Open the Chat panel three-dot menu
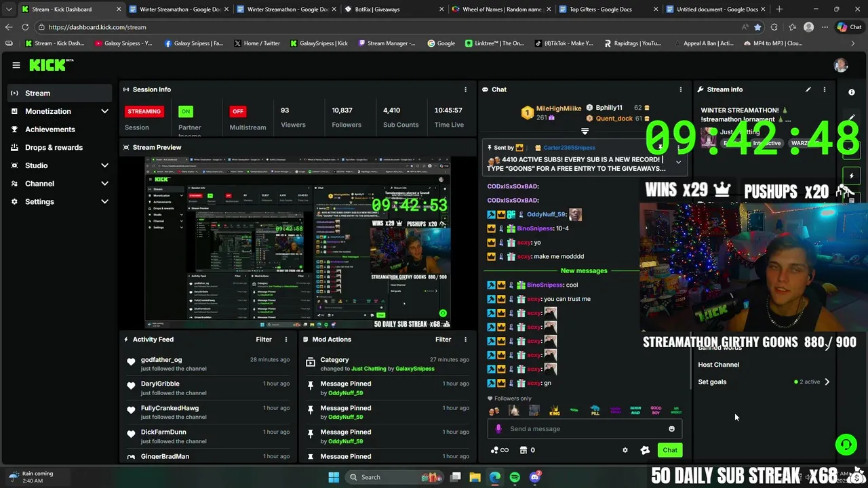Viewport: 868px width, 488px height. (x=680, y=89)
